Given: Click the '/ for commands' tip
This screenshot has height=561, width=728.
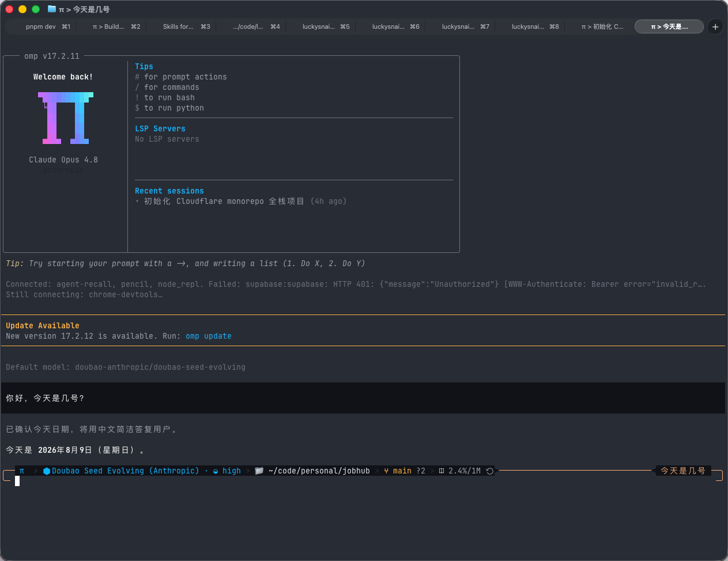Looking at the screenshot, I should 167,88.
